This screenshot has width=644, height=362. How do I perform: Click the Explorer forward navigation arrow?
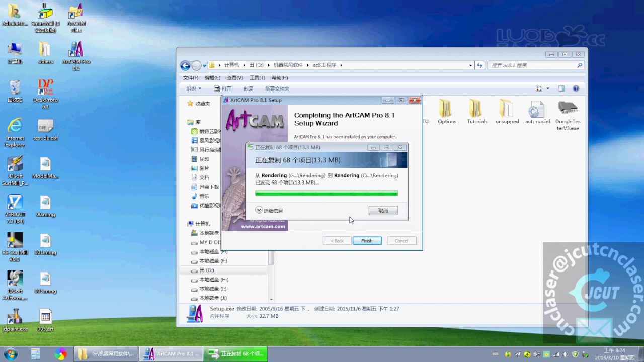tap(197, 65)
